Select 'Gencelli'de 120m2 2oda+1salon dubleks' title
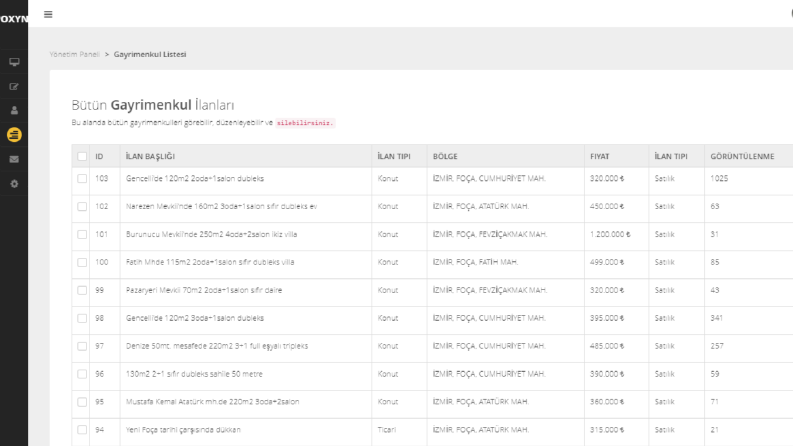The width and height of the screenshot is (793, 446). (x=195, y=179)
